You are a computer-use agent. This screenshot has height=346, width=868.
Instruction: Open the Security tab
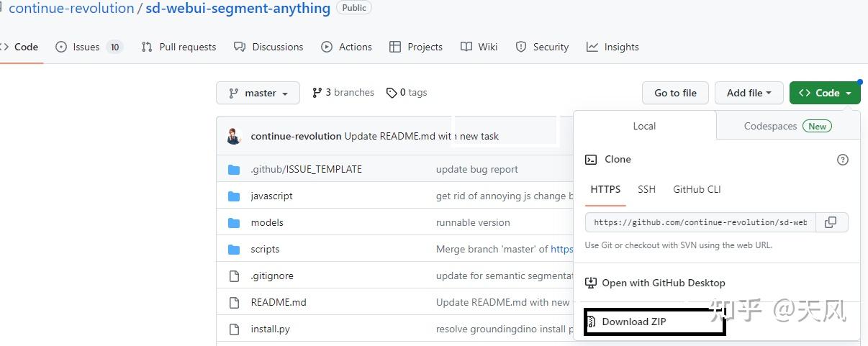(x=543, y=47)
